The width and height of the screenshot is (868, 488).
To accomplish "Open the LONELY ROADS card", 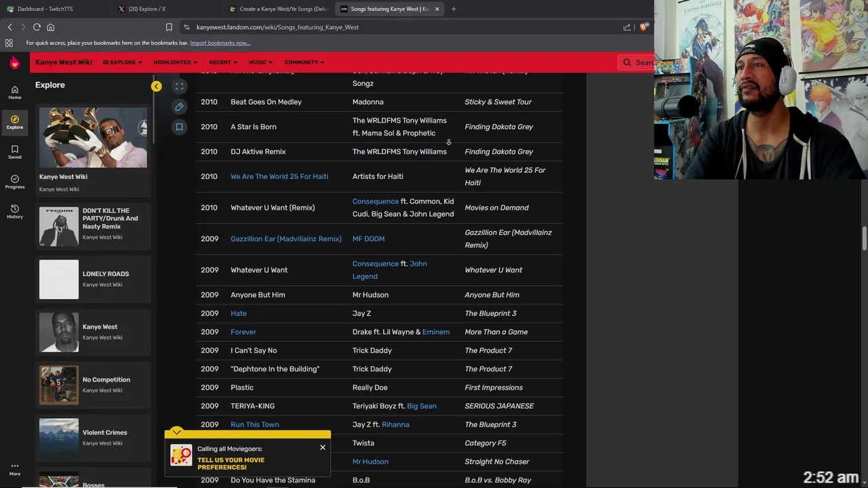I will (x=94, y=279).
